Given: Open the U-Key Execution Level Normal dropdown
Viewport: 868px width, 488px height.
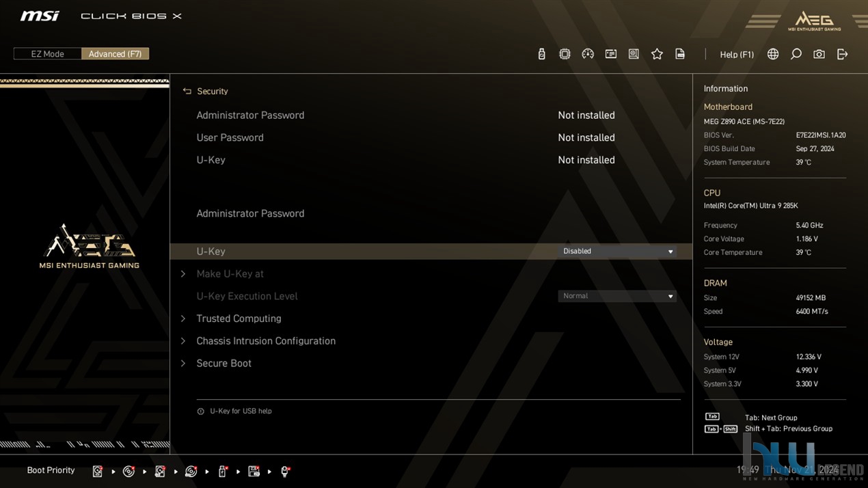Looking at the screenshot, I should 617,296.
